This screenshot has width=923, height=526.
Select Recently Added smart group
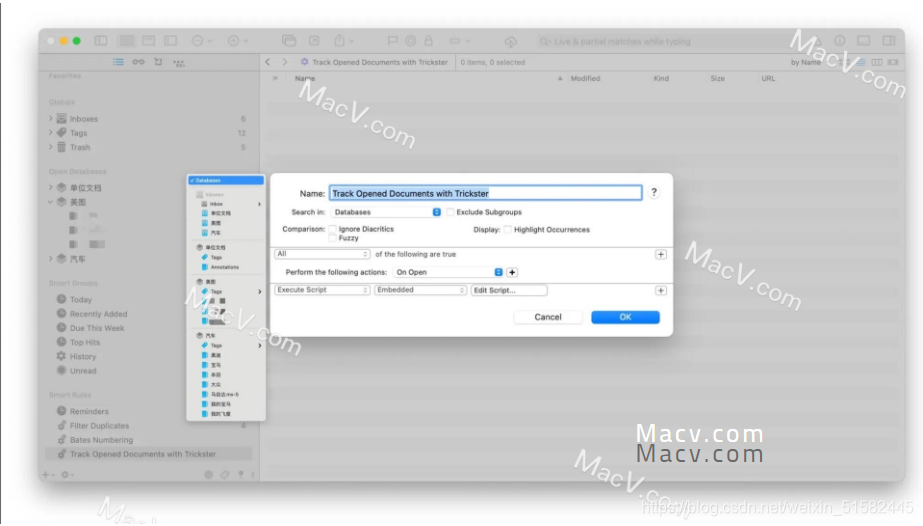pos(98,314)
